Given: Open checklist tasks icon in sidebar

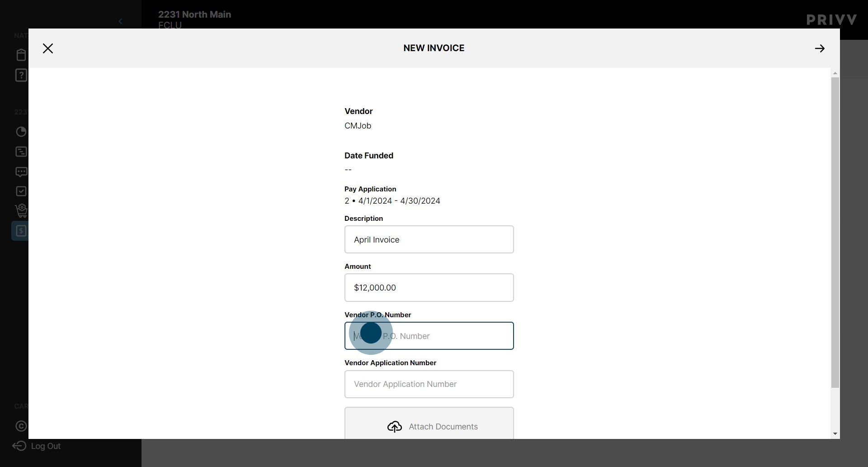Looking at the screenshot, I should [21, 191].
